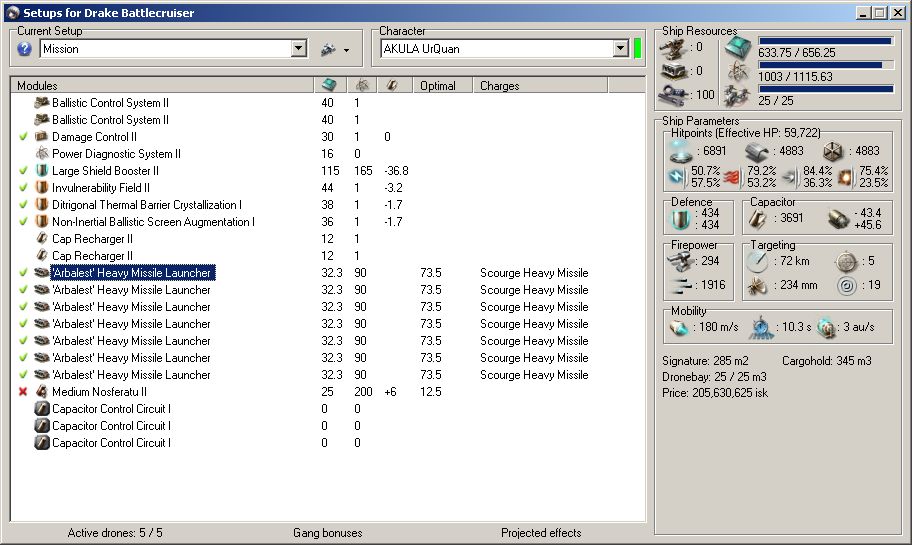Click the Signature: 285 m2 value

point(705,361)
